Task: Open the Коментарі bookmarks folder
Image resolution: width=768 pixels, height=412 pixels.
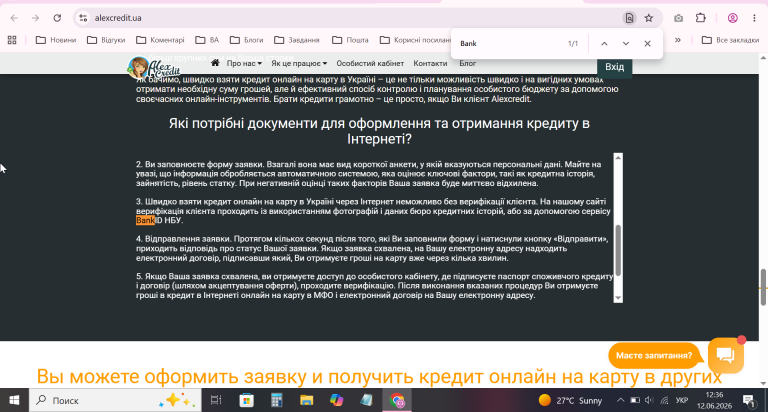Action: click(160, 40)
